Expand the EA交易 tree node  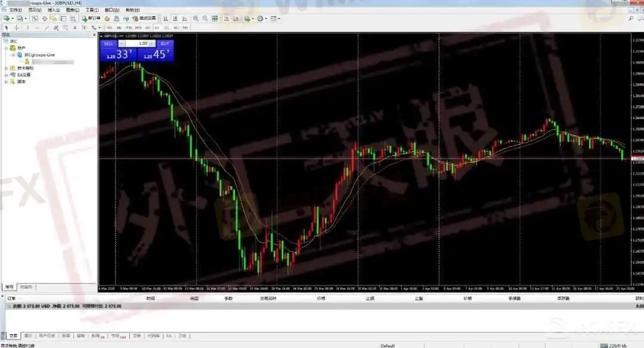[x=6, y=74]
